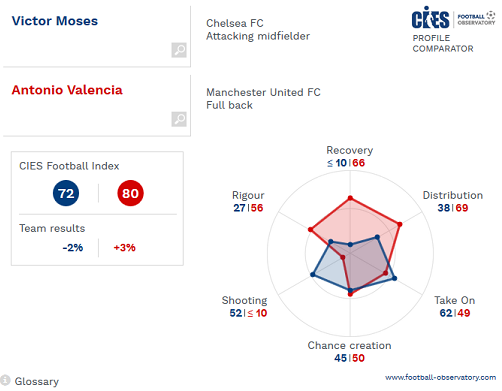Click the search icon beside Victor Moses

[179, 50]
